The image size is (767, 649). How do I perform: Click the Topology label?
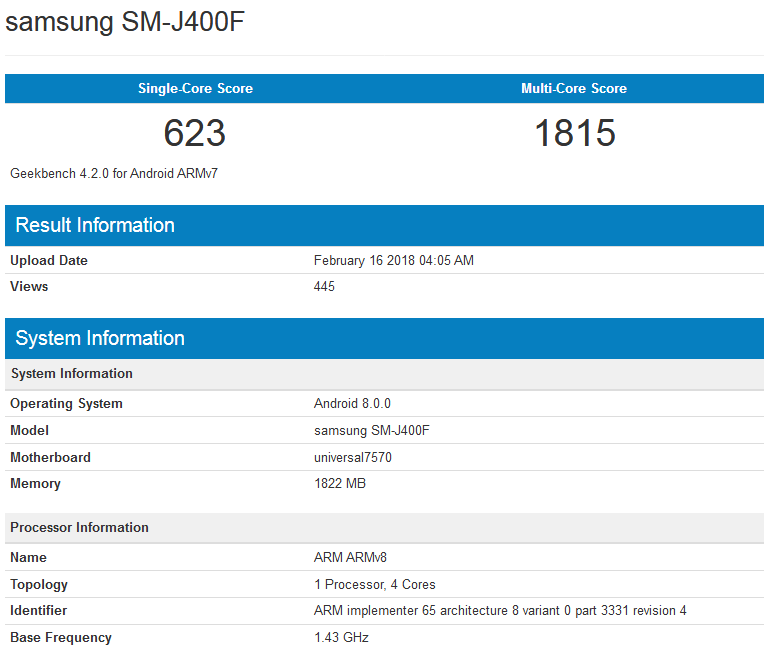pos(39,584)
